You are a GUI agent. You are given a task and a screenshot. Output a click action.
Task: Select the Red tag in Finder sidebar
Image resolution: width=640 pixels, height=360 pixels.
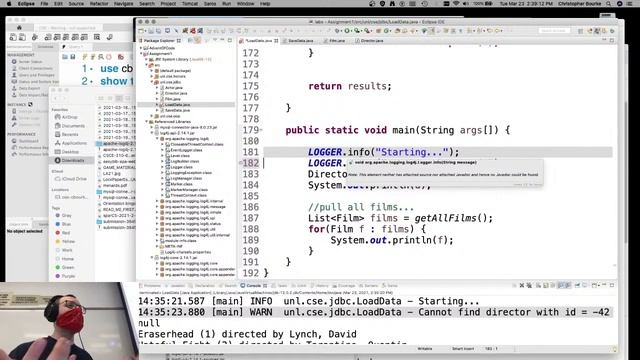tap(62, 233)
